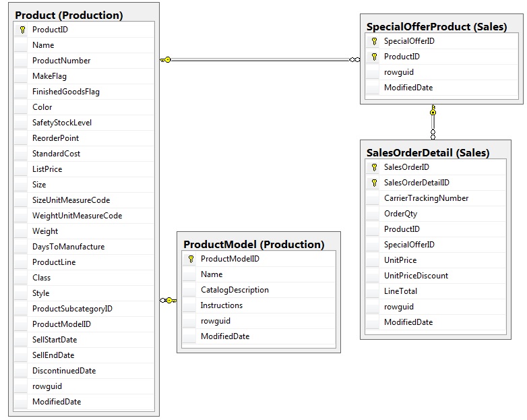
Task: Click the key icon next to SalesOrderDetailID
Action: (374, 183)
